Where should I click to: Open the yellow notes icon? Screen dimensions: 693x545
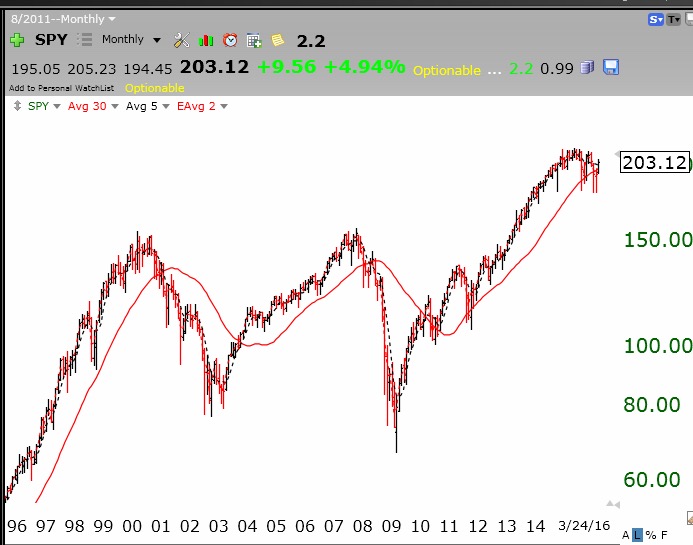coord(278,40)
